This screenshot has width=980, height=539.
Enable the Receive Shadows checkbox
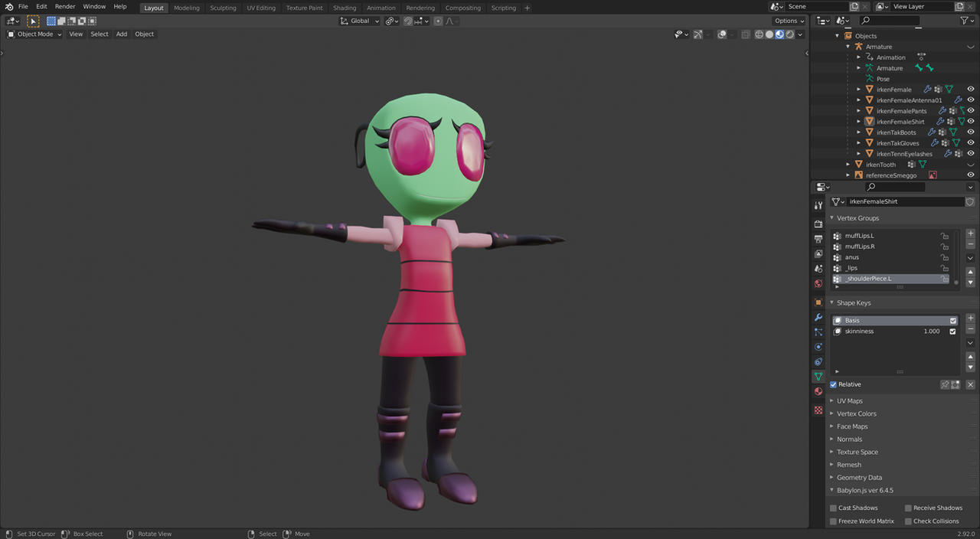click(909, 508)
